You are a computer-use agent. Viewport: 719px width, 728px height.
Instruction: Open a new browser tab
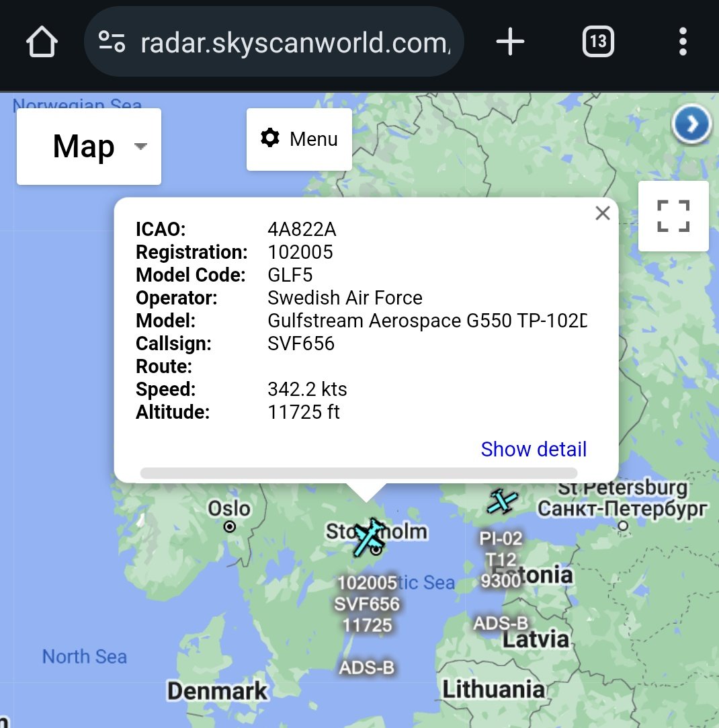coord(510,42)
